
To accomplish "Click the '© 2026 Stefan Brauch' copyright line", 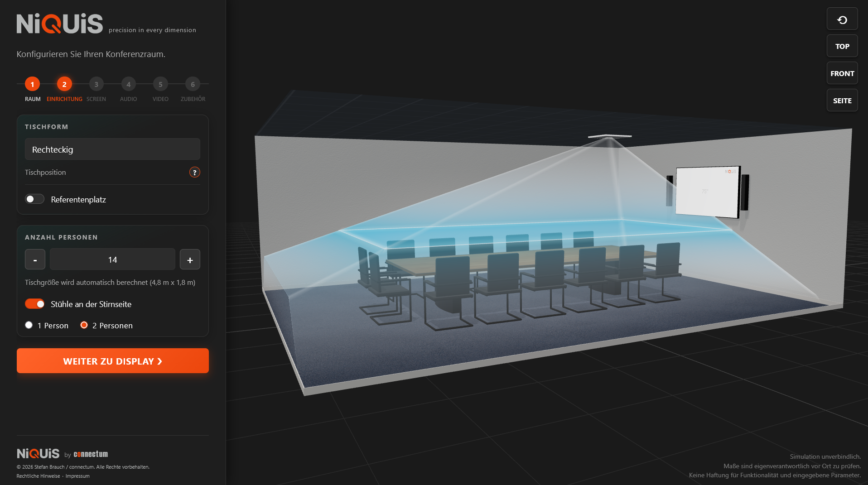I will [x=83, y=467].
